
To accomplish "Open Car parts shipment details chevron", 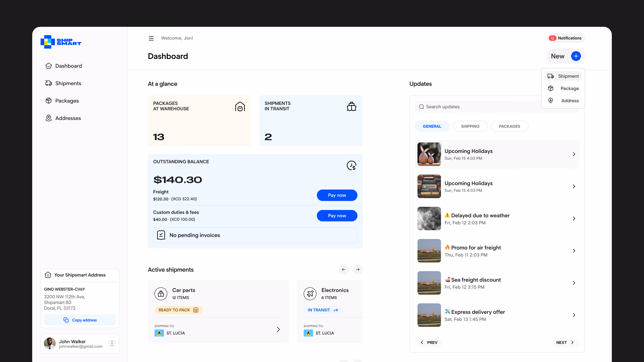I will coord(278,329).
